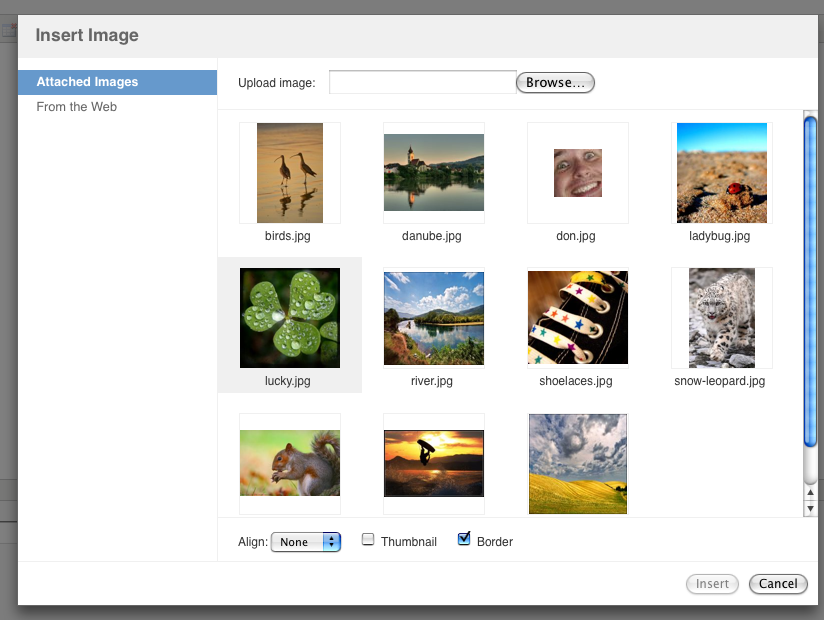Pick the snow-leopard.jpg thumbnail
The image size is (824, 620).
click(x=722, y=318)
